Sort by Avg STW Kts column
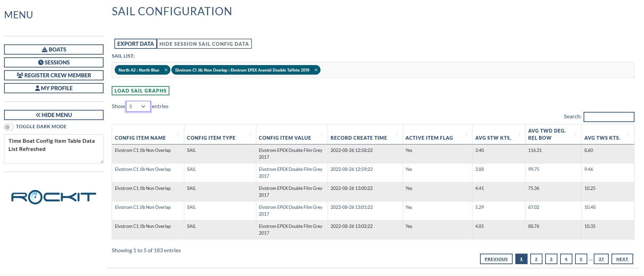Image resolution: width=644 pixels, height=276 pixels. pos(499,134)
